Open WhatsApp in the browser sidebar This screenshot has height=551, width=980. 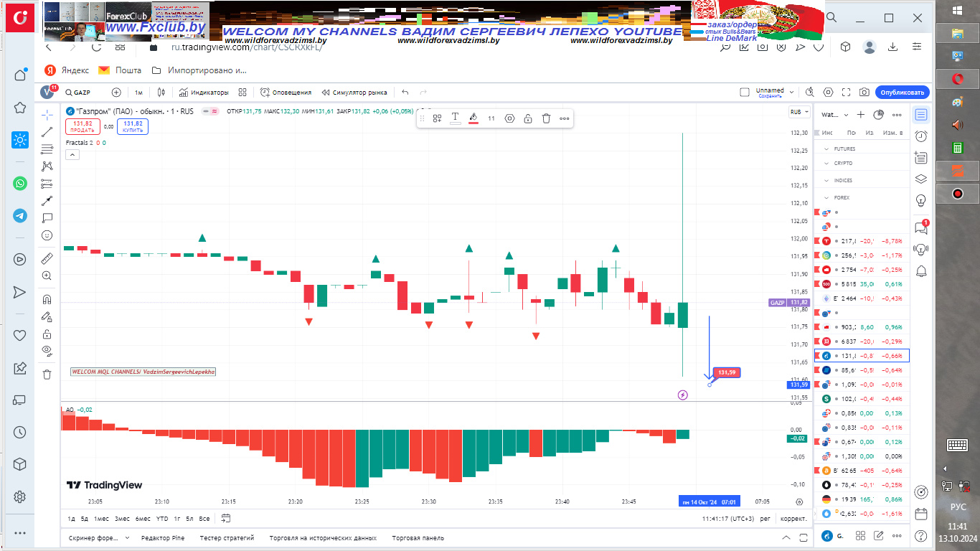point(20,184)
